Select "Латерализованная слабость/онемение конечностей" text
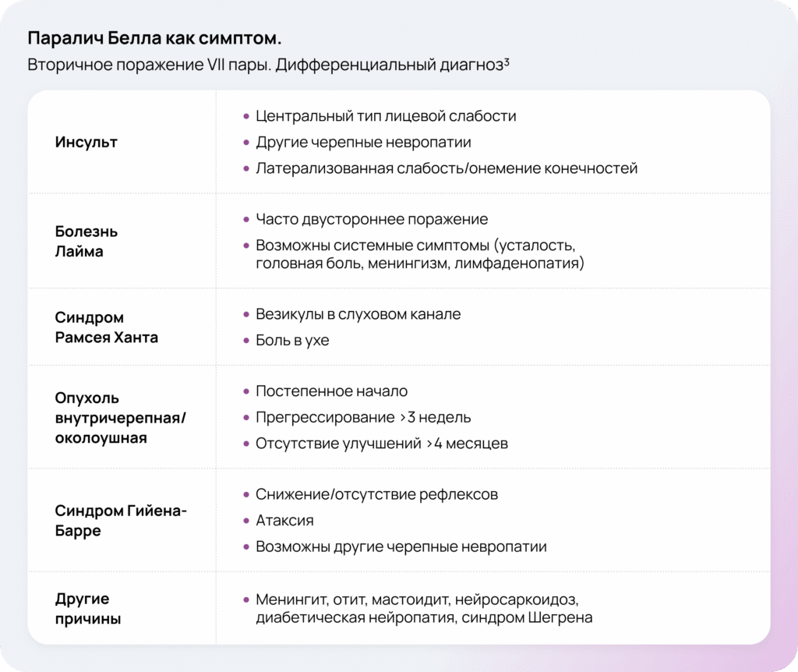The image size is (798, 672). point(447,168)
